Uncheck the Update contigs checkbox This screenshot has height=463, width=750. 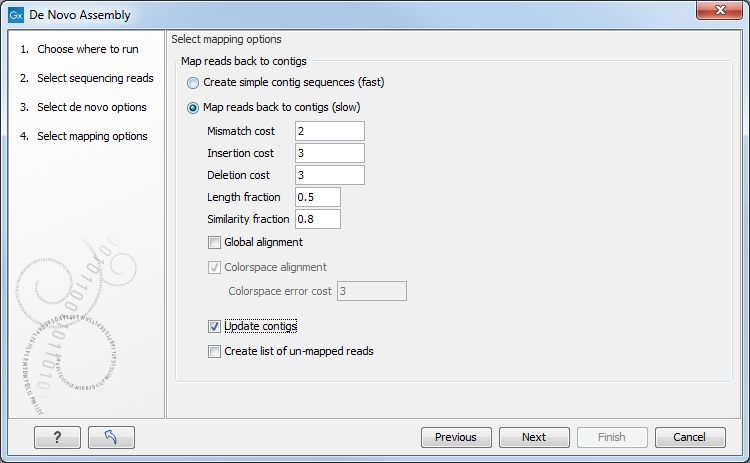click(x=214, y=326)
